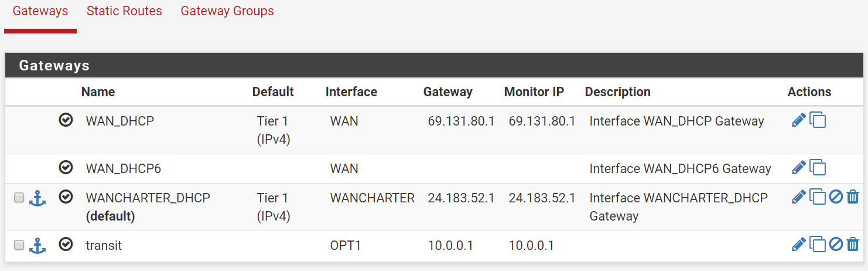Edit the WANCHARTER_DHCP gateway
The width and height of the screenshot is (868, 271).
(798, 197)
